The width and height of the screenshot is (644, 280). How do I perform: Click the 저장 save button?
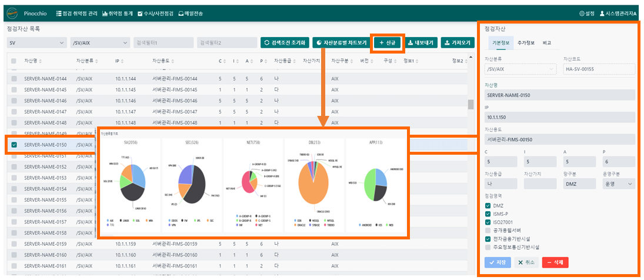click(498, 262)
